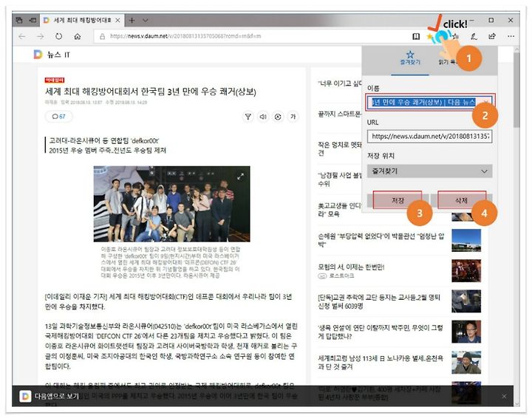Screen dimensions: 532x418
Task: Click the browser forward arrow
Action: 41,36
